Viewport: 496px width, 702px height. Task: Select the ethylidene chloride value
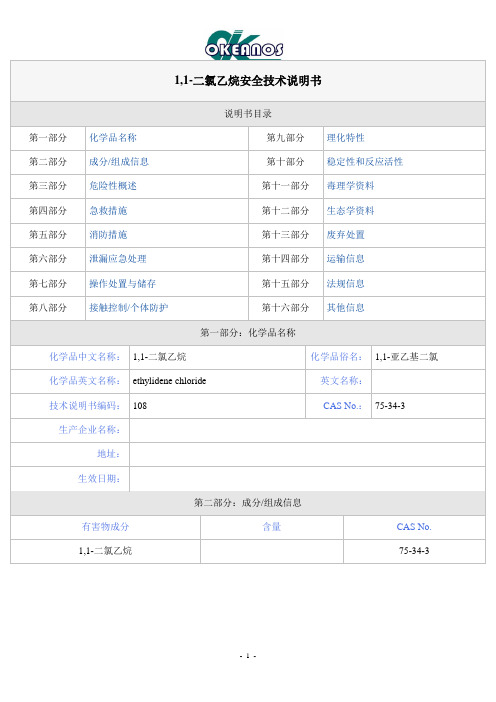pos(169,381)
